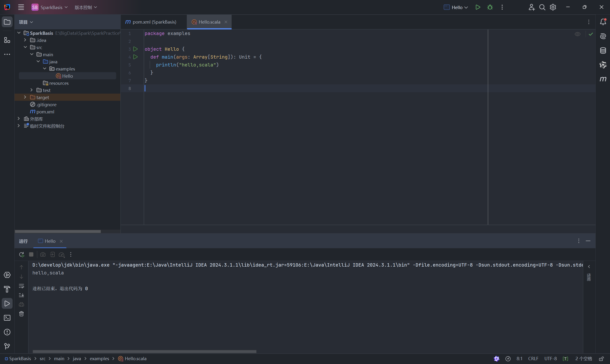Click the UTF-8 encoding in status bar
610x364 pixels.
[x=550, y=359]
